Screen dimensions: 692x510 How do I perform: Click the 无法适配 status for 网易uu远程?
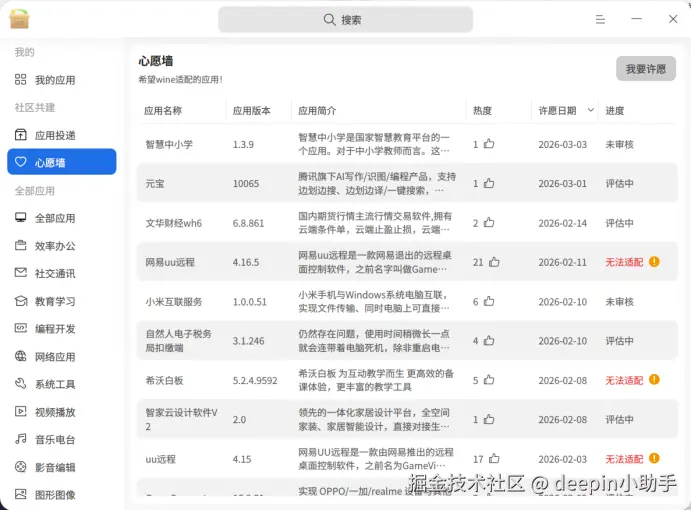pyautogui.click(x=624, y=262)
